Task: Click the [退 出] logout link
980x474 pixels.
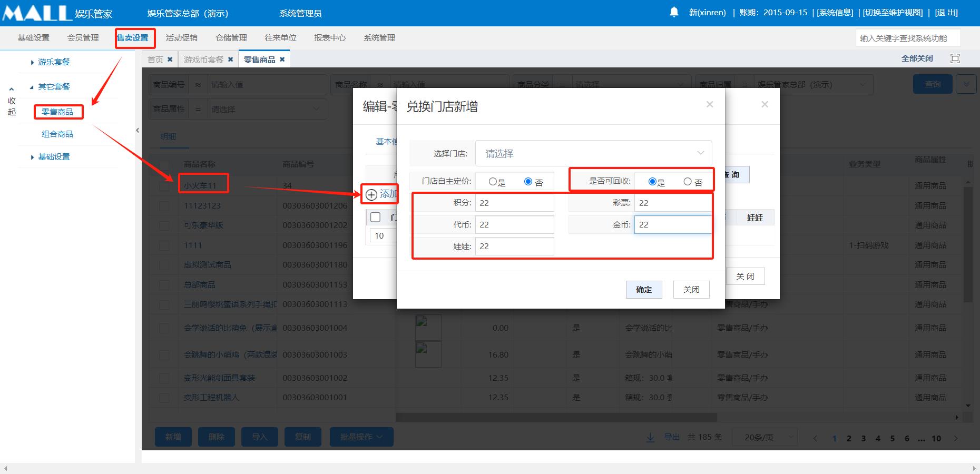Action: tap(946, 13)
